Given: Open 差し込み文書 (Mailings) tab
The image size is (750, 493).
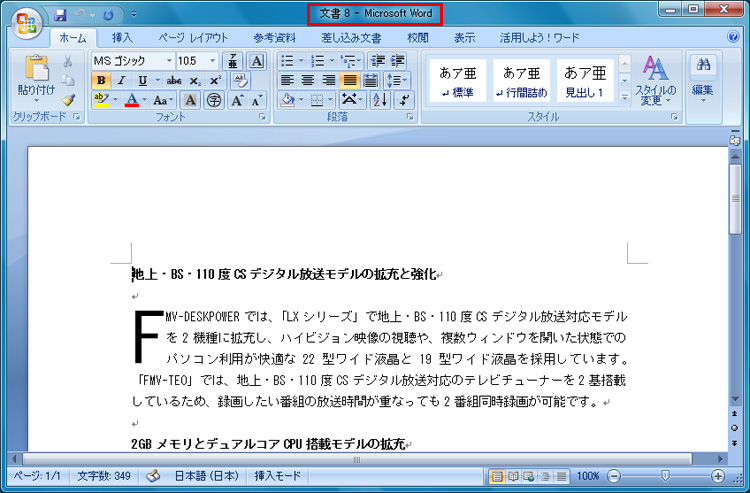Looking at the screenshot, I should point(351,38).
